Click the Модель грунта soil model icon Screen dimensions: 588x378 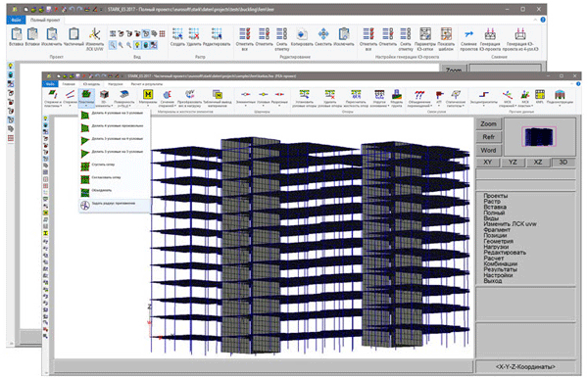click(396, 94)
